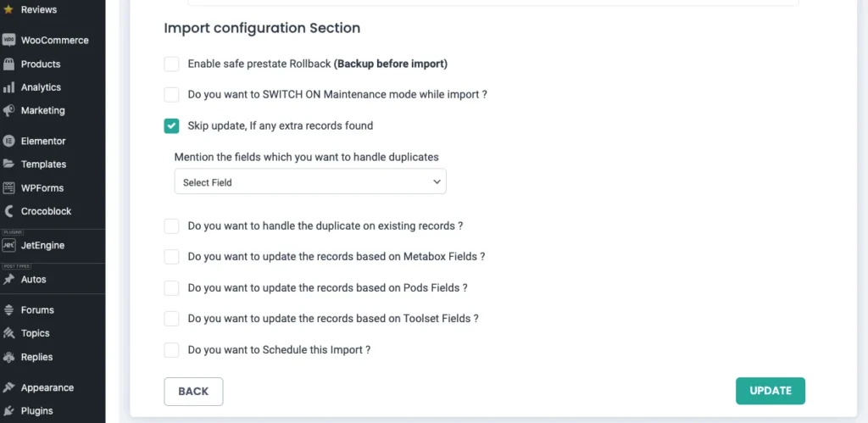Open the Select Field dropdown
This screenshot has height=423, width=868.
(310, 181)
